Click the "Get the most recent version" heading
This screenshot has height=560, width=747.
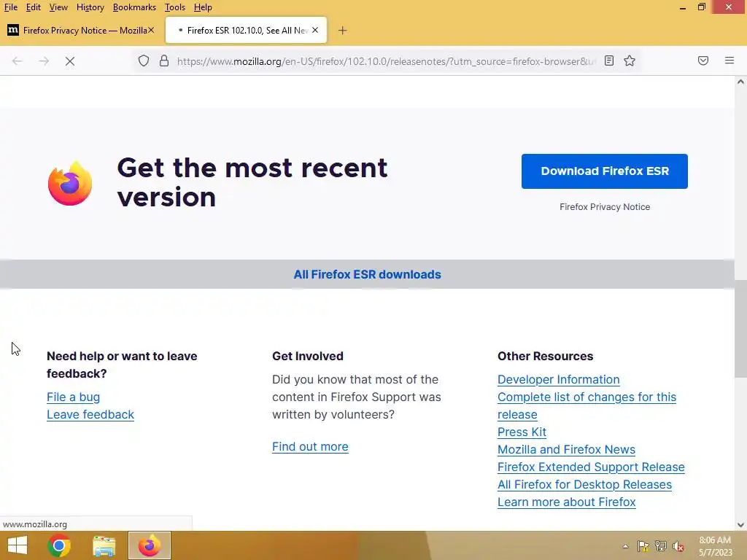[x=252, y=182]
